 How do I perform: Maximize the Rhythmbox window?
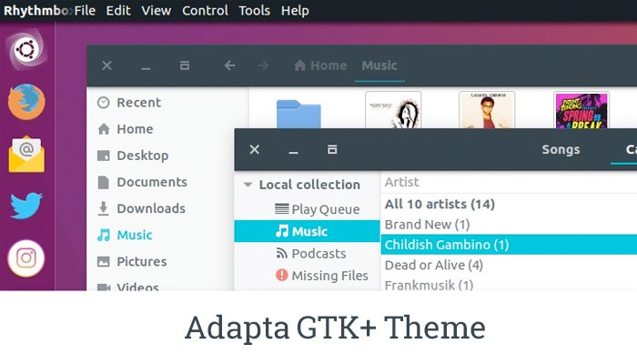(332, 149)
